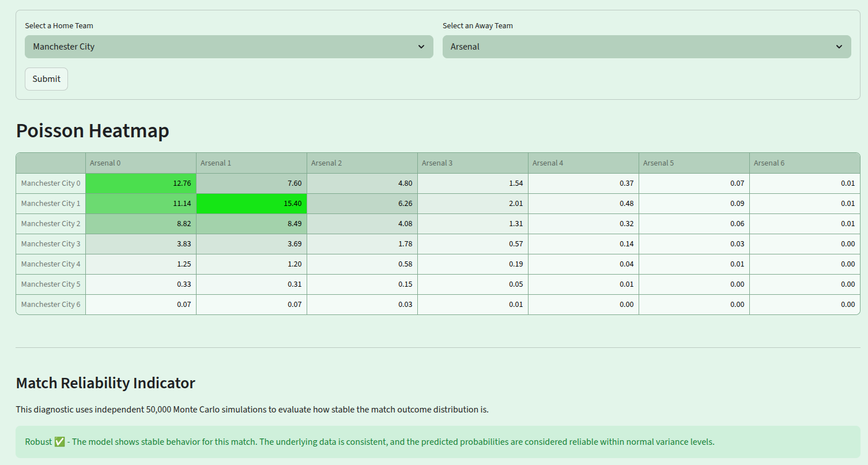The image size is (868, 465).
Task: Click the Manchester City 4 row label
Action: pyautogui.click(x=51, y=264)
